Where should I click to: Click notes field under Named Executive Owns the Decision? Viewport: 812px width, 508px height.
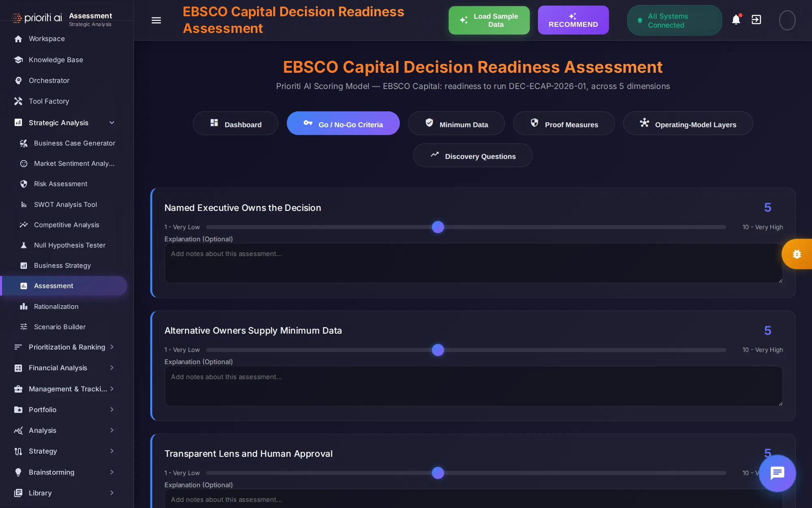click(473, 263)
